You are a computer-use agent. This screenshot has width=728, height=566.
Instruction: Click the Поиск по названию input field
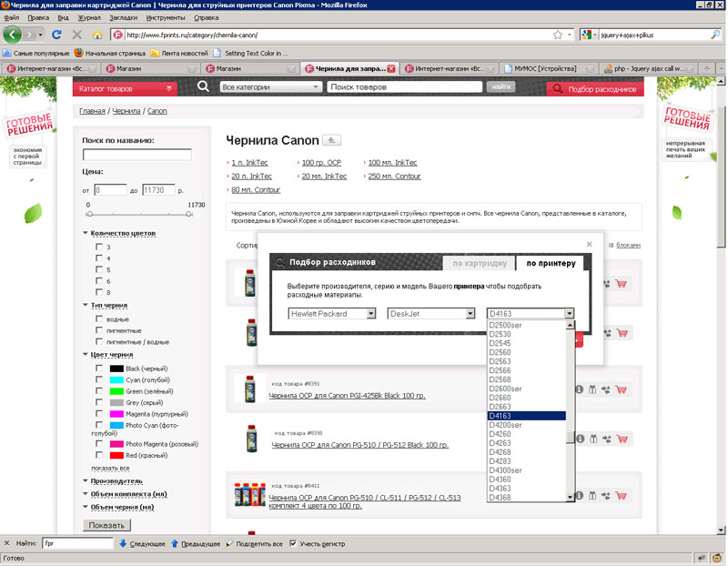click(x=137, y=154)
